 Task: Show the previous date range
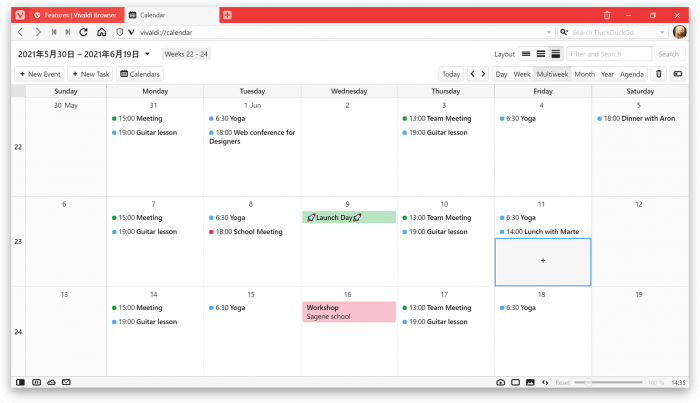[x=473, y=74]
